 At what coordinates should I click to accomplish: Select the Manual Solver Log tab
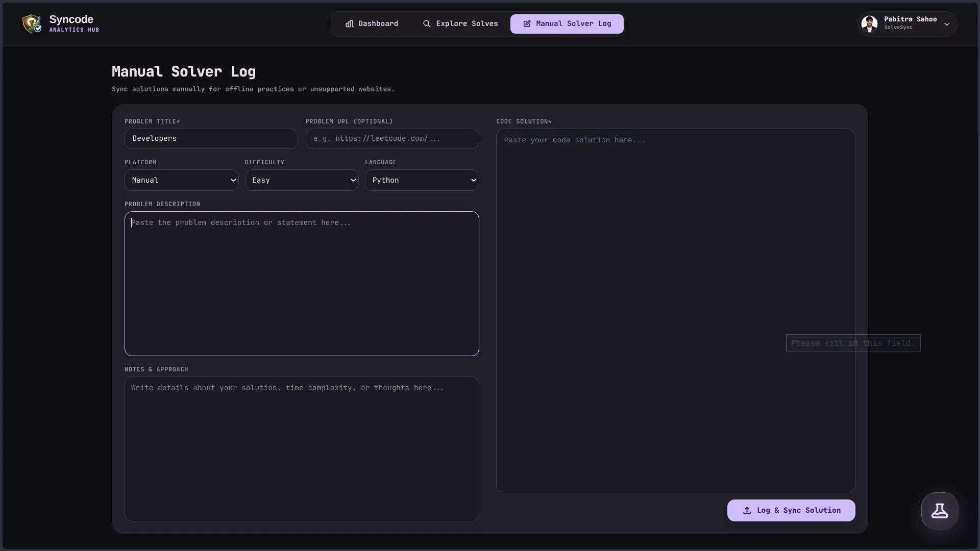tap(567, 24)
